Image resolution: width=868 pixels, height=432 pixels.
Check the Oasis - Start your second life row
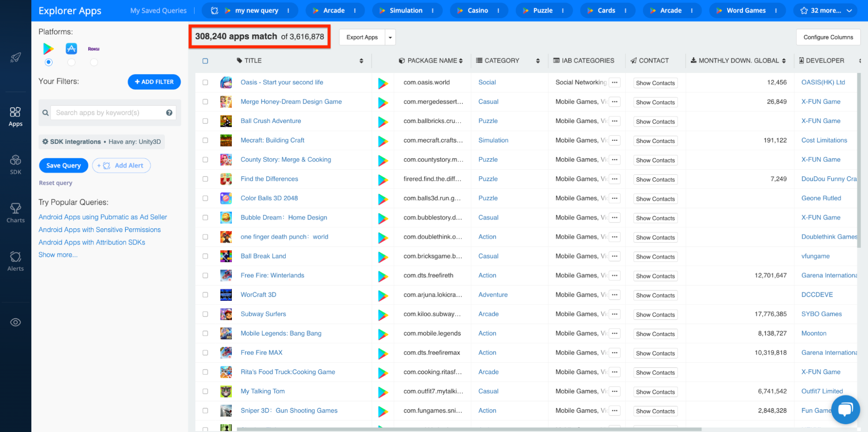(x=205, y=82)
